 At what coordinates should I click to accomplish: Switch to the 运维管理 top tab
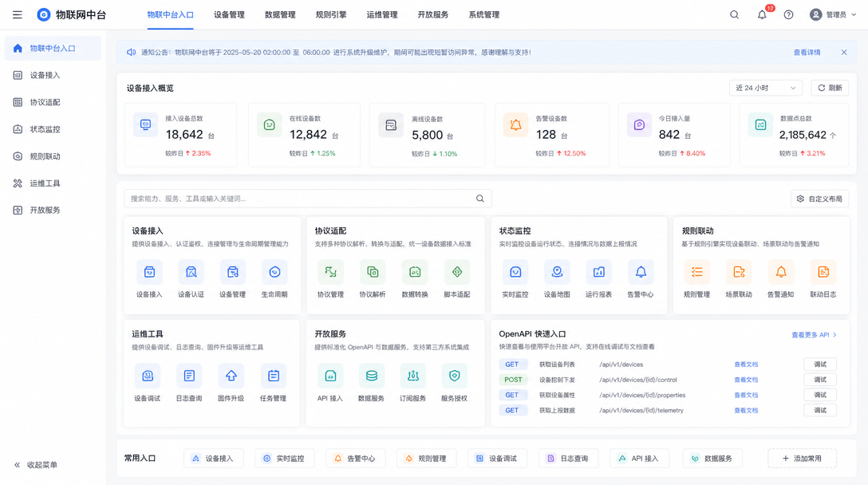382,15
